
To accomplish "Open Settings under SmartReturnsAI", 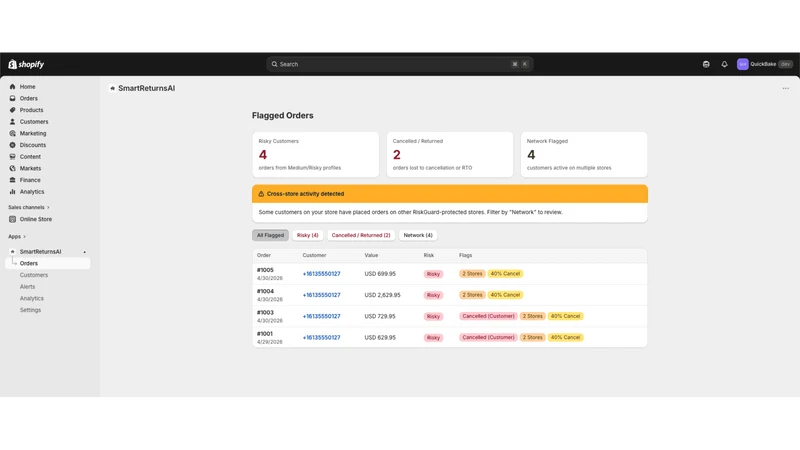I will (x=30, y=310).
